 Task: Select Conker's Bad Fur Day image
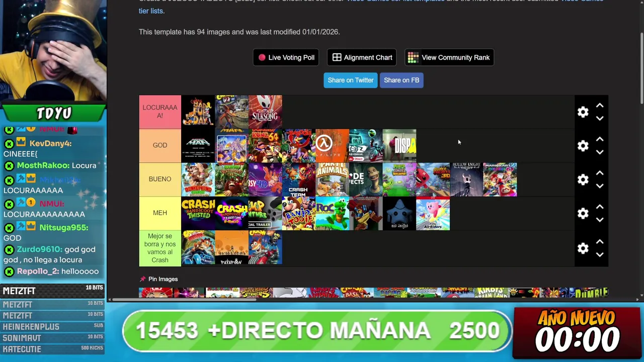198,112
